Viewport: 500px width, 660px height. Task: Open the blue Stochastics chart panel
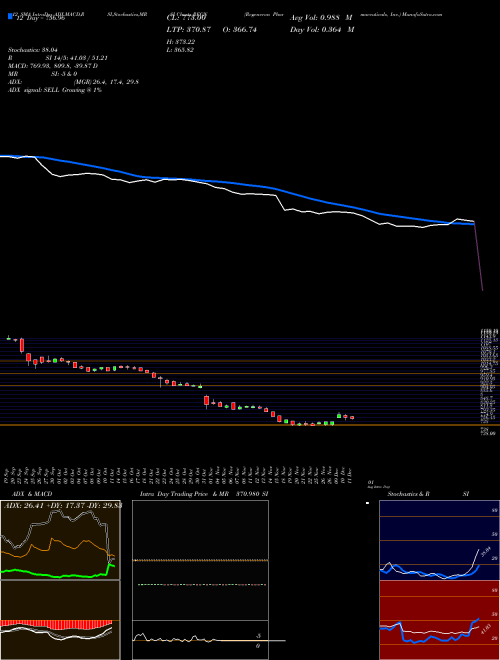pyautogui.click(x=439, y=540)
